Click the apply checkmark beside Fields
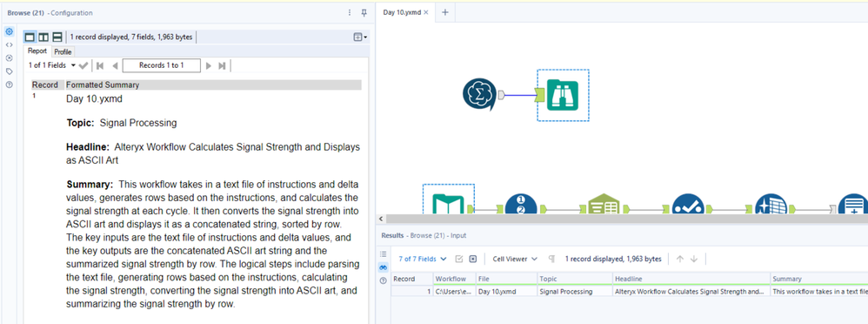 (83, 65)
